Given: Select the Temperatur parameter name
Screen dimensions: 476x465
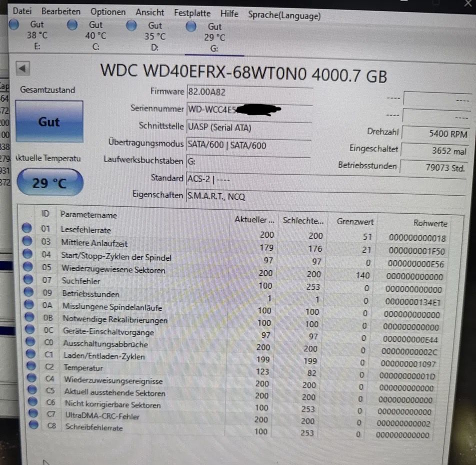Looking at the screenshot, I should [83, 368].
